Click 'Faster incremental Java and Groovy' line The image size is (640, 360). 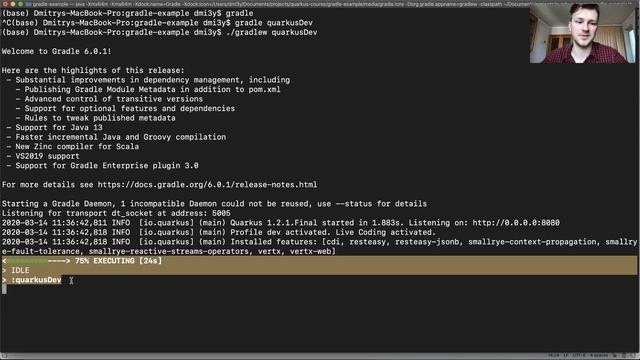(x=116, y=137)
